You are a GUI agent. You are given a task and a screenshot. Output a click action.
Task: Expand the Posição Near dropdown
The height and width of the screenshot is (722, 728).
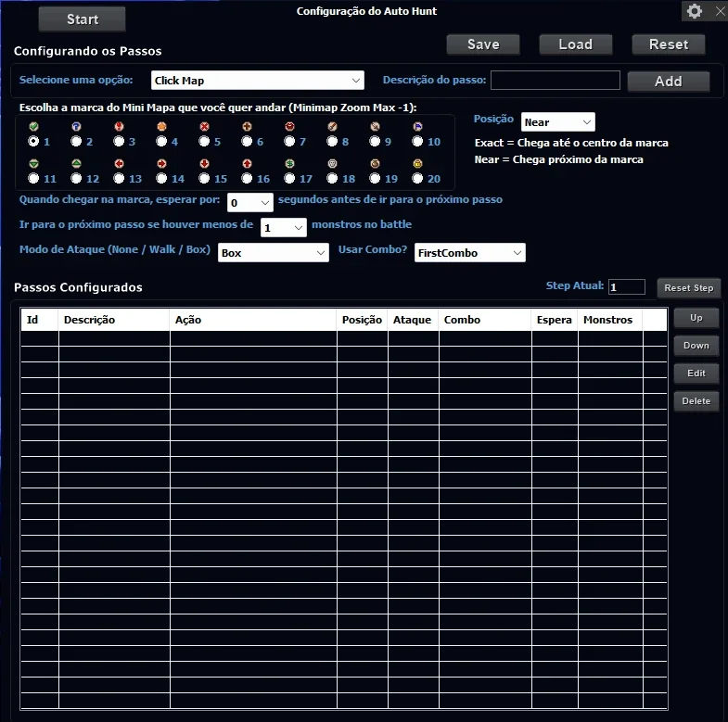(x=557, y=122)
